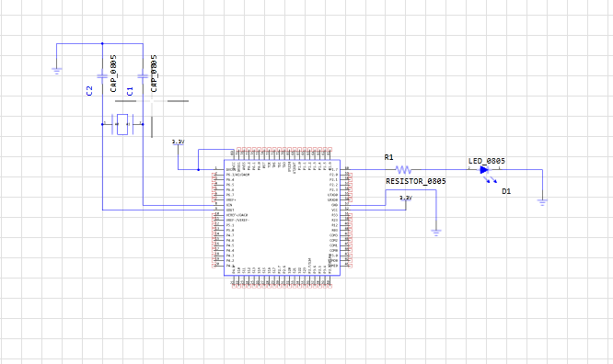Click the crystal oscillator symbol

click(x=122, y=124)
